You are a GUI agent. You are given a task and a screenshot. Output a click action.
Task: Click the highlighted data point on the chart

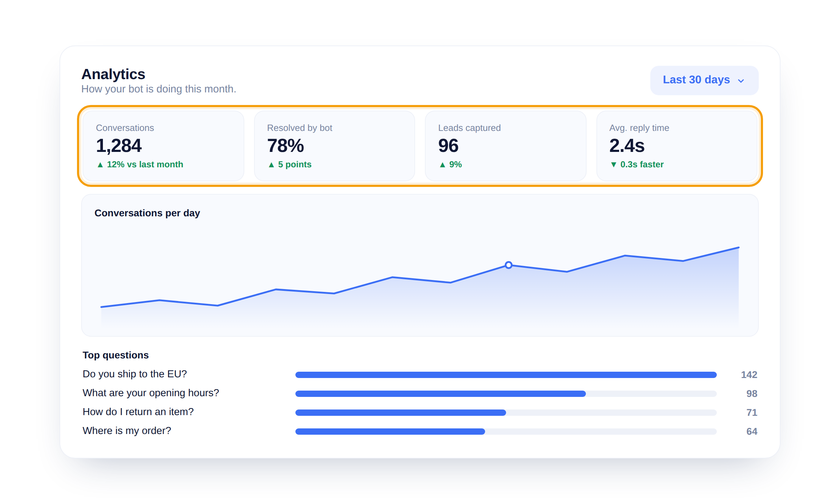point(509,265)
